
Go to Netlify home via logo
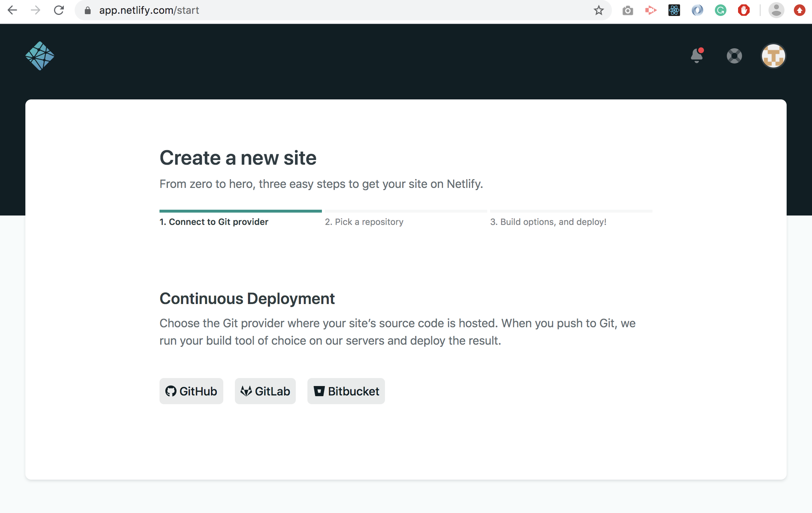40,56
